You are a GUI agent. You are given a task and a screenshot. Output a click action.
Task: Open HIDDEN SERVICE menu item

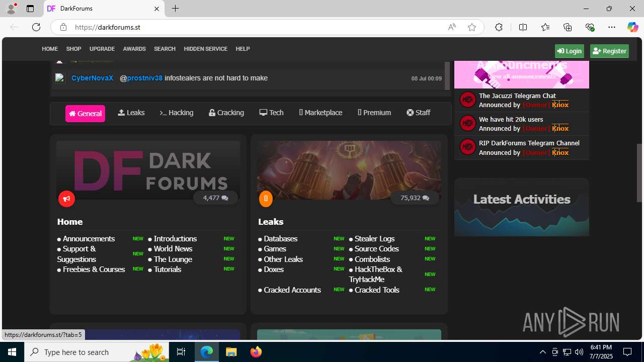(x=205, y=49)
